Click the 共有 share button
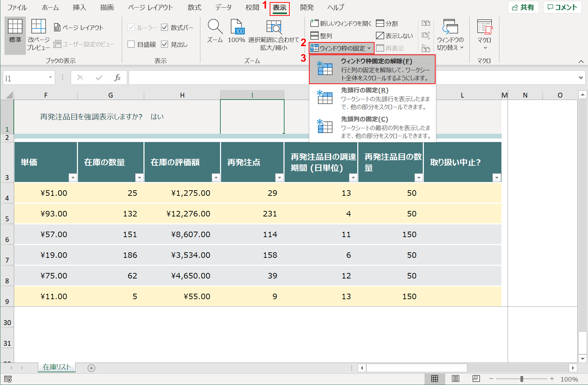 pos(523,7)
